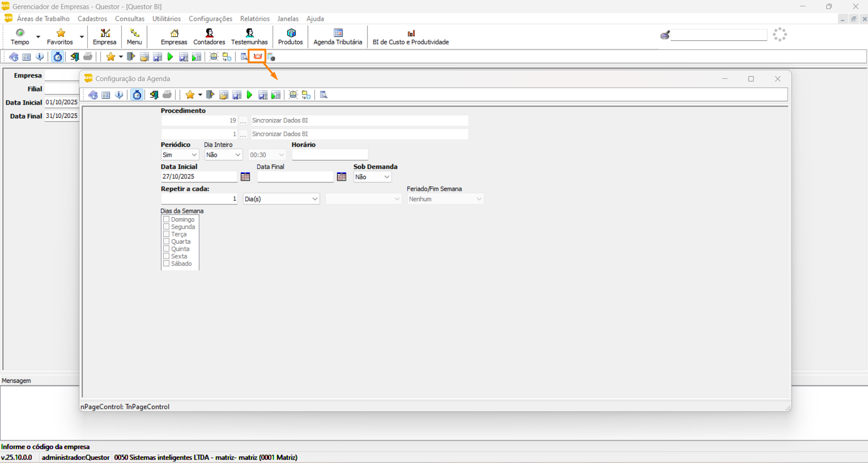Screen dimensions: 868x463
Task: Open the Agenda Tributária tool
Action: pyautogui.click(x=338, y=36)
